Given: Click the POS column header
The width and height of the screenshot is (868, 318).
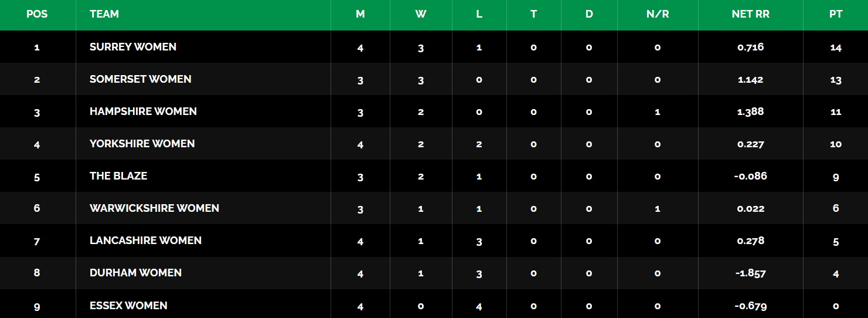Looking at the screenshot, I should coord(36,14).
